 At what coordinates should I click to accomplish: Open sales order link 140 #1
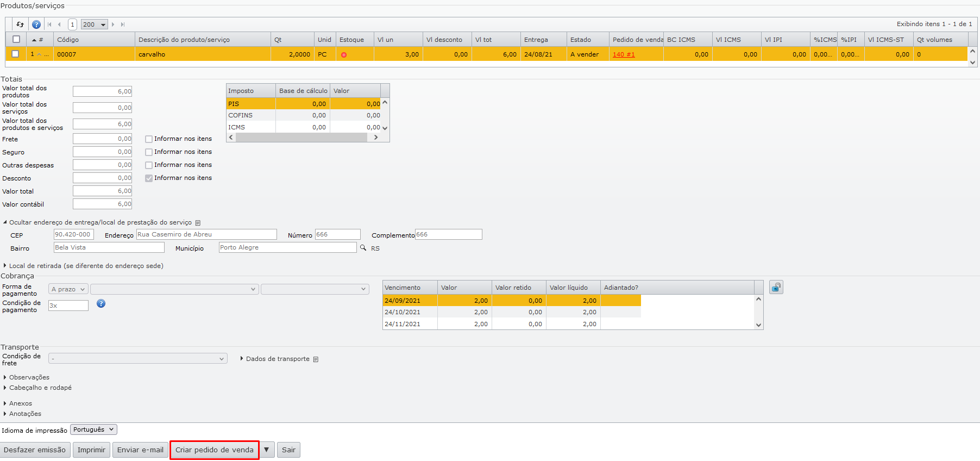(x=624, y=54)
